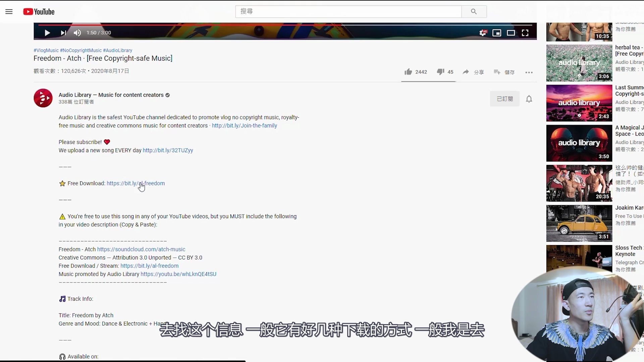Open Audio Library channel name link
Viewport: 644px width, 362px height.
111,95
